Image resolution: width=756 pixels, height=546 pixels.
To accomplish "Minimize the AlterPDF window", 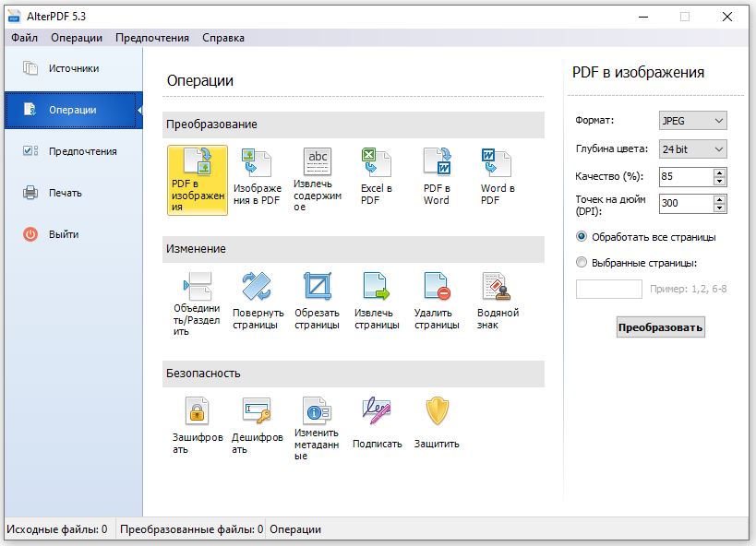I will pyautogui.click(x=643, y=17).
